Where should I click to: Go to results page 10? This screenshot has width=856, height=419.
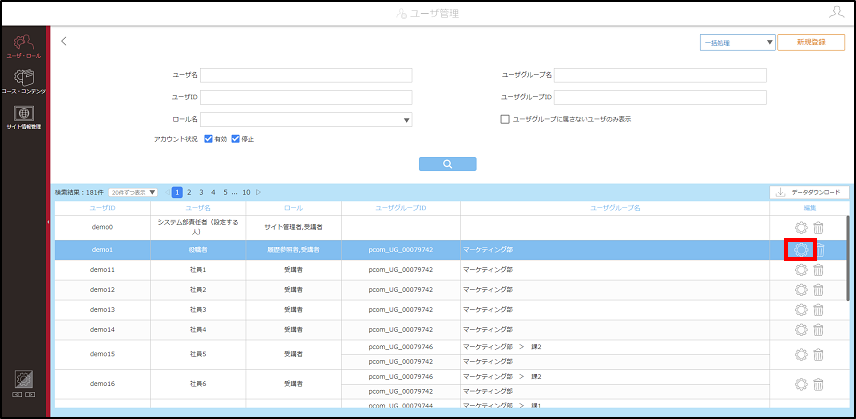(246, 192)
